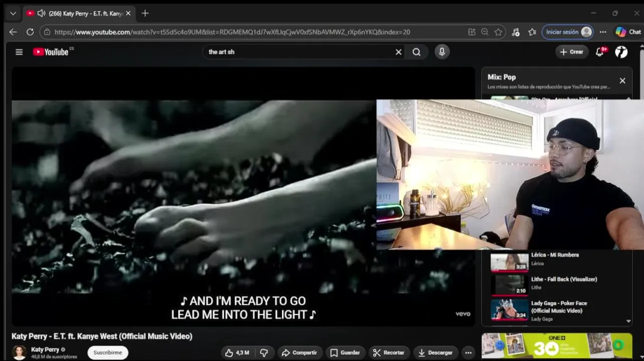644x361 pixels.
Task: Save the video with Guardar
Action: 345,352
